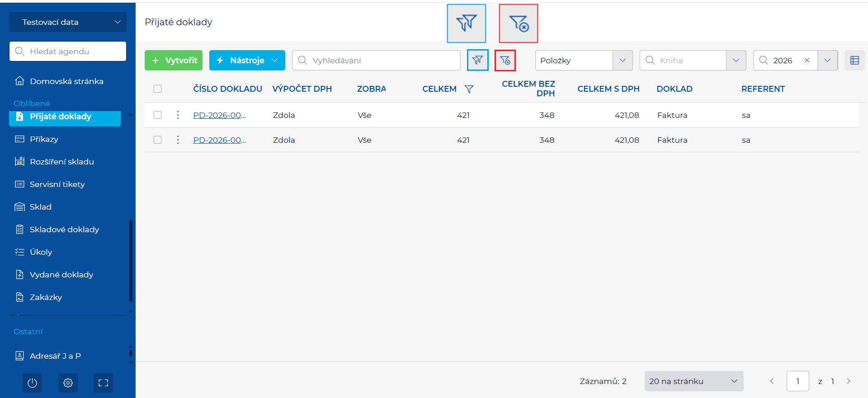Focus the Vyhledávání search field
This screenshot has width=868, height=398.
[376, 60]
